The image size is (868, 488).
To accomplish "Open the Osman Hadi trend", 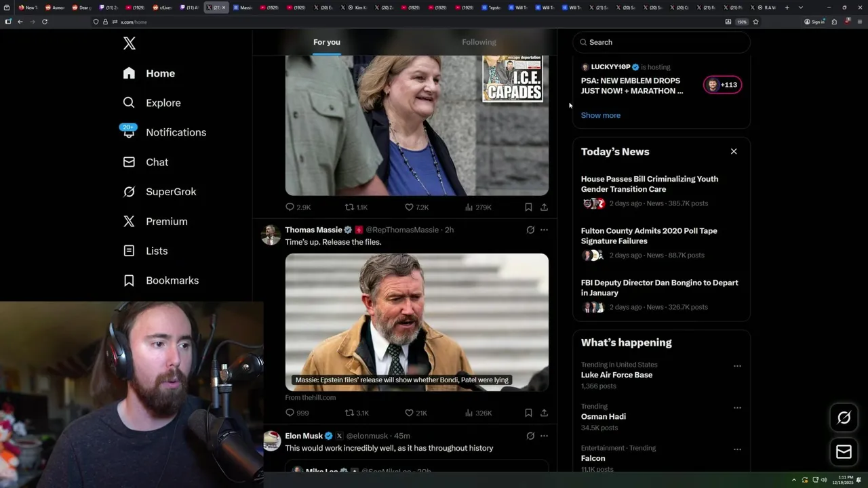I will click(x=603, y=417).
